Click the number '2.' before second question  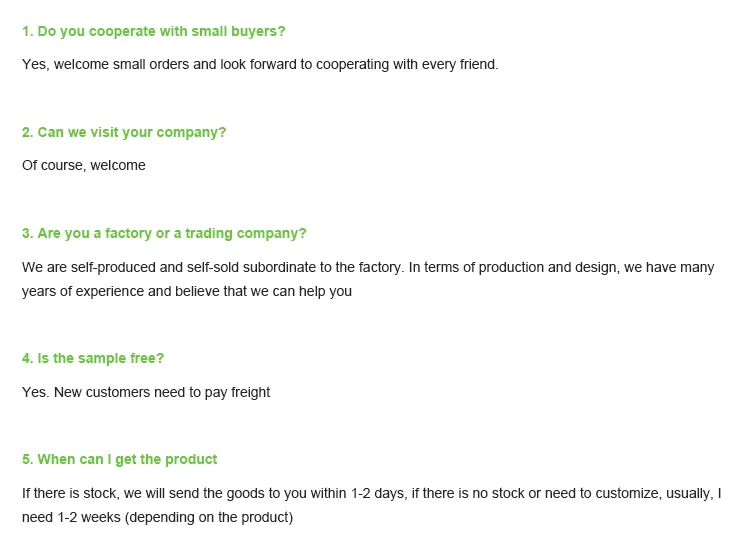tap(28, 132)
